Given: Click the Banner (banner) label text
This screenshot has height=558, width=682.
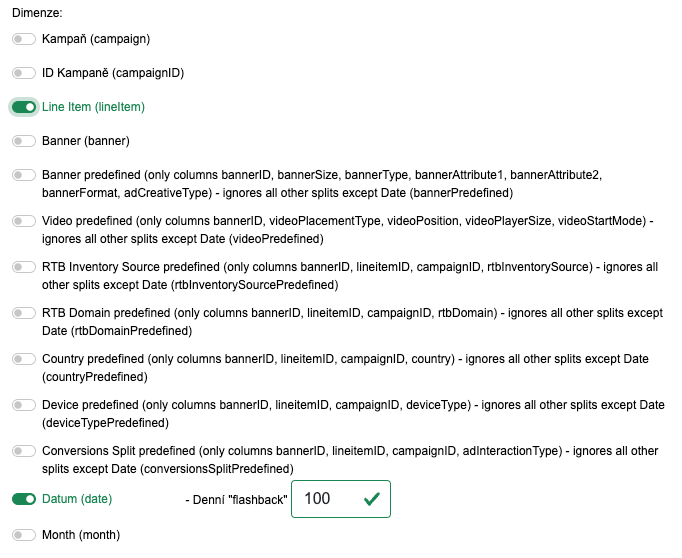Looking at the screenshot, I should point(86,141).
